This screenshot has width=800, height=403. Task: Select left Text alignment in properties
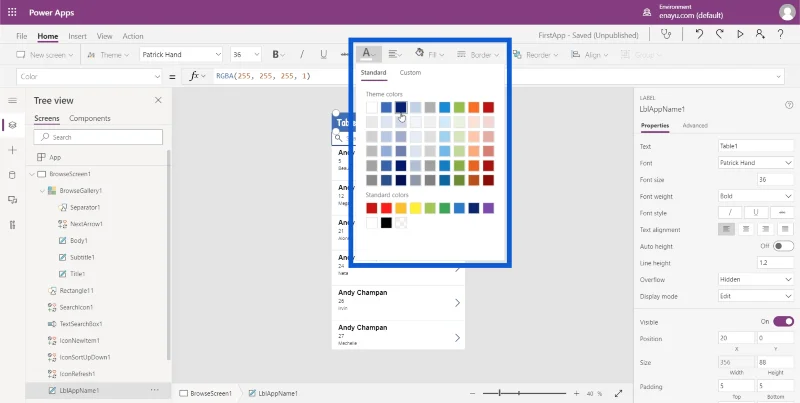(x=727, y=230)
